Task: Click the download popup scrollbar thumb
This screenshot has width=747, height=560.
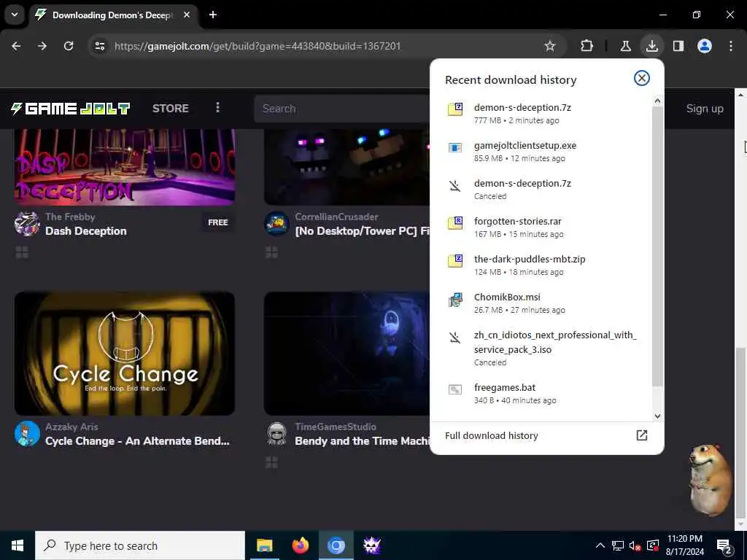Action: point(657,246)
